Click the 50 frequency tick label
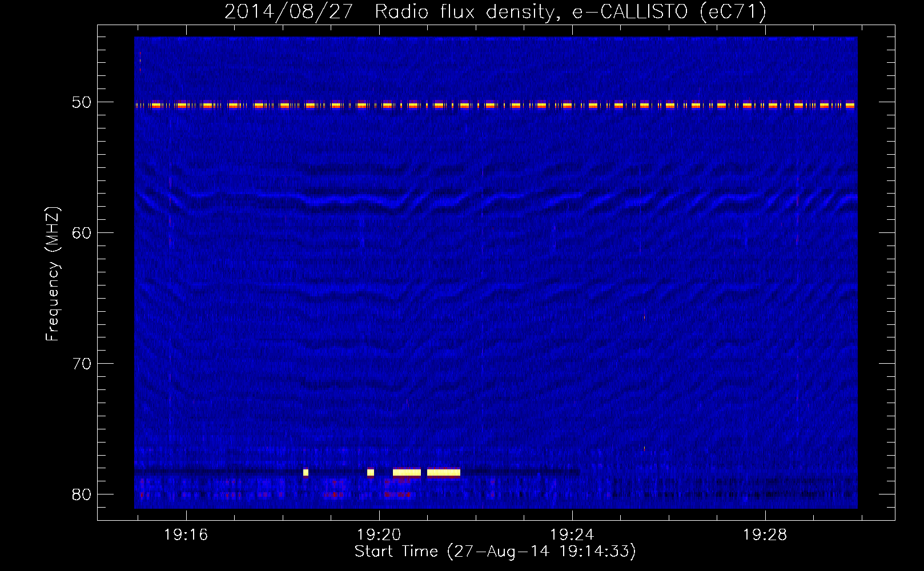 (x=81, y=102)
